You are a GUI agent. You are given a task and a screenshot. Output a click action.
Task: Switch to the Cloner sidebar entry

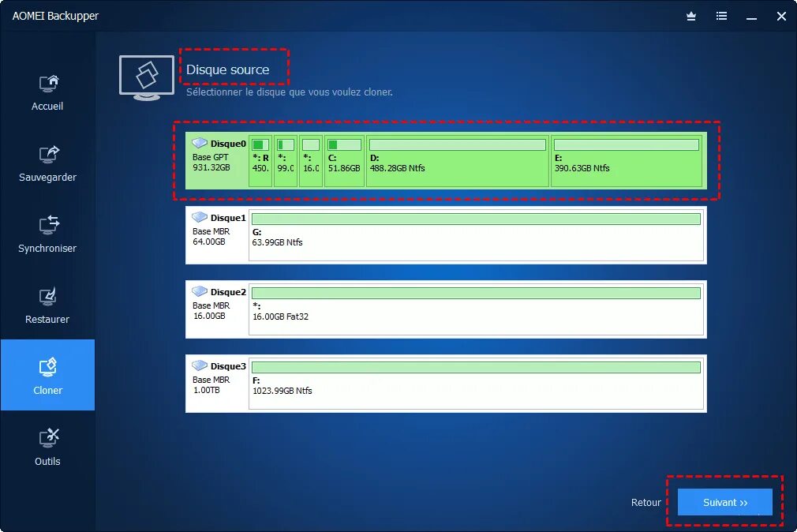[x=47, y=375]
